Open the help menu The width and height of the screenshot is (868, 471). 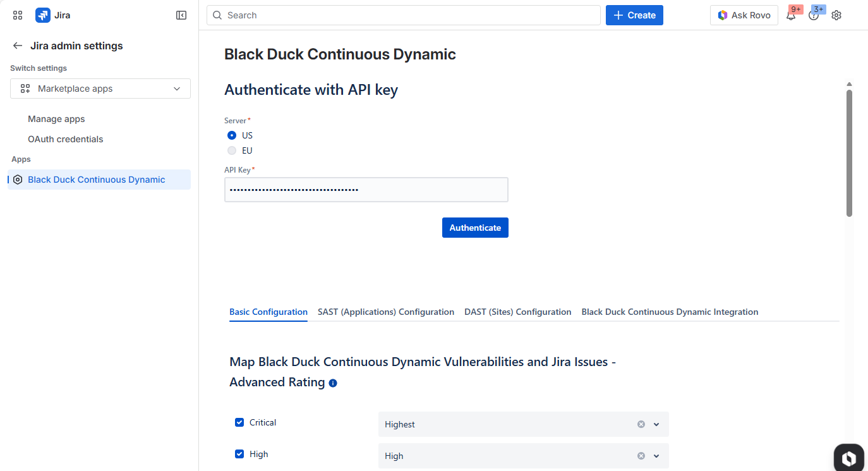(814, 15)
